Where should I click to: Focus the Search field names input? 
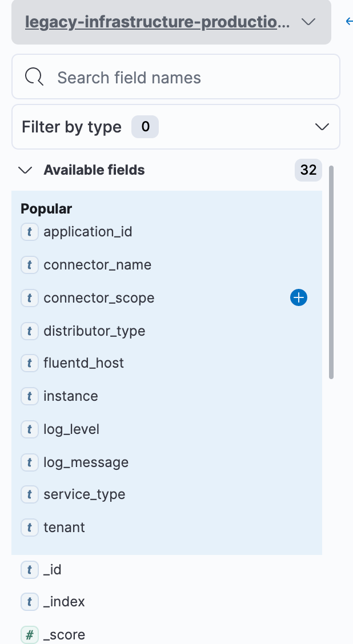click(188, 77)
